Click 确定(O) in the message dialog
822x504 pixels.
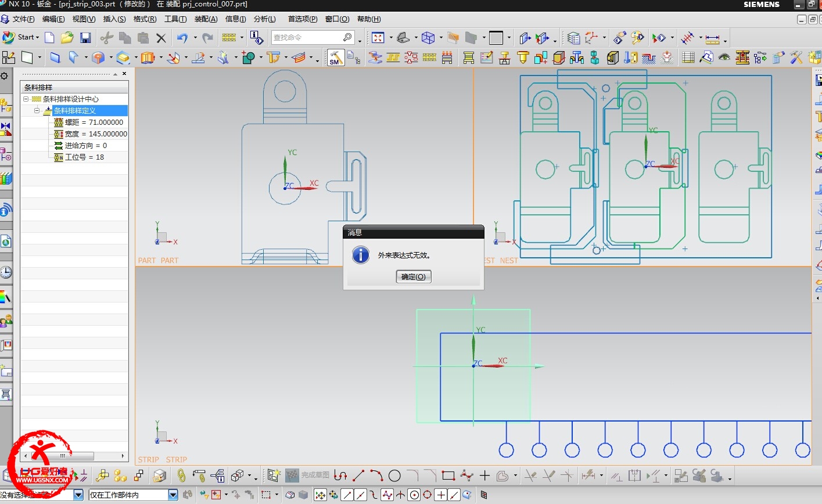click(414, 277)
